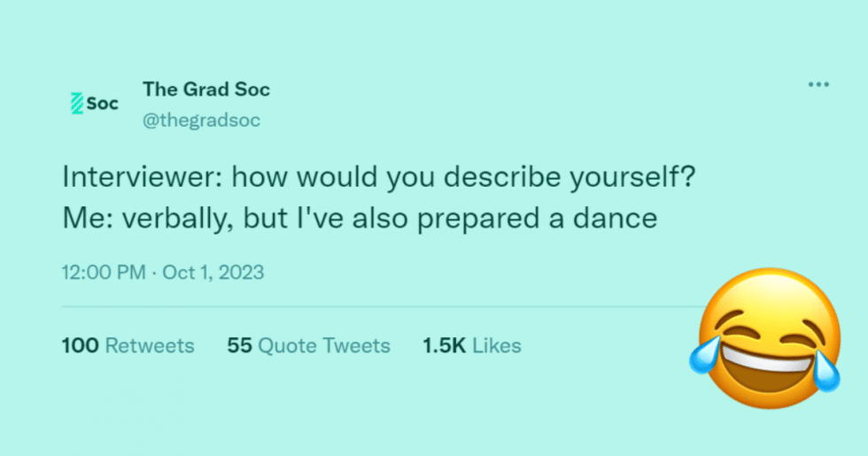Click the @thegradsoc handle
The height and width of the screenshot is (456, 868).
point(201,120)
